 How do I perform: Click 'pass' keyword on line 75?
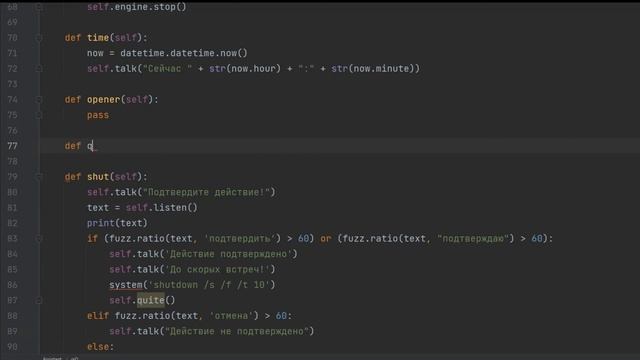click(98, 115)
